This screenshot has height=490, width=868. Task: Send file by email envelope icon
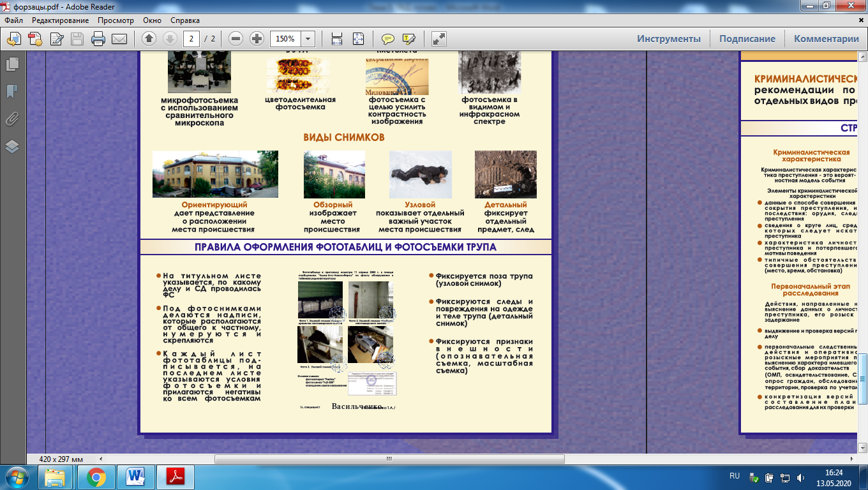coord(119,39)
